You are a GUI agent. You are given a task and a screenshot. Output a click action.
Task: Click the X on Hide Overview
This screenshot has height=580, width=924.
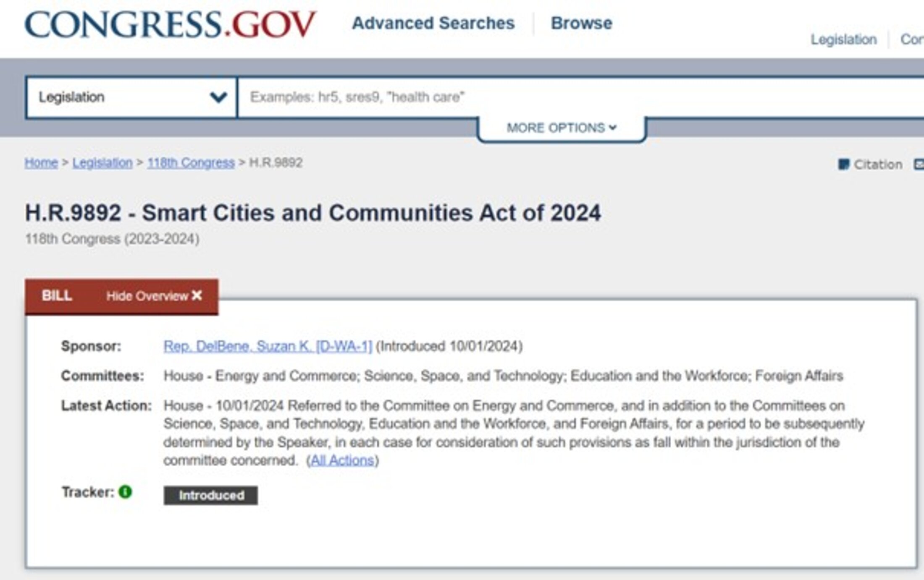pos(197,295)
